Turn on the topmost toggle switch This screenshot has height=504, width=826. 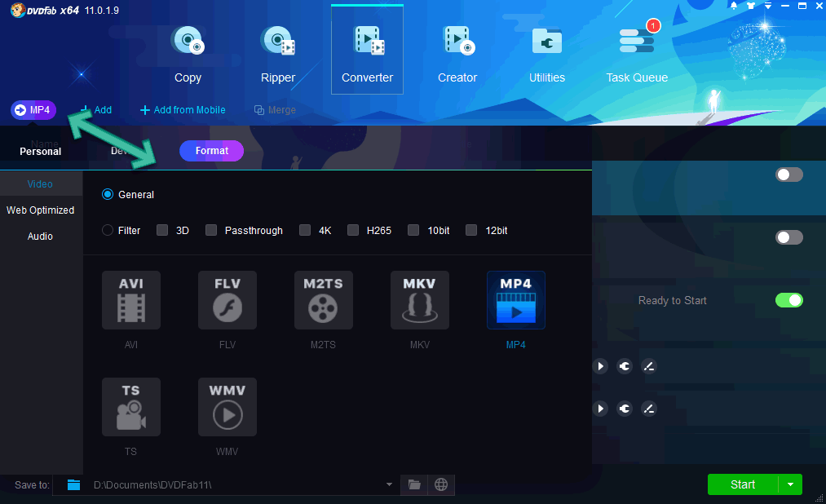point(789,175)
